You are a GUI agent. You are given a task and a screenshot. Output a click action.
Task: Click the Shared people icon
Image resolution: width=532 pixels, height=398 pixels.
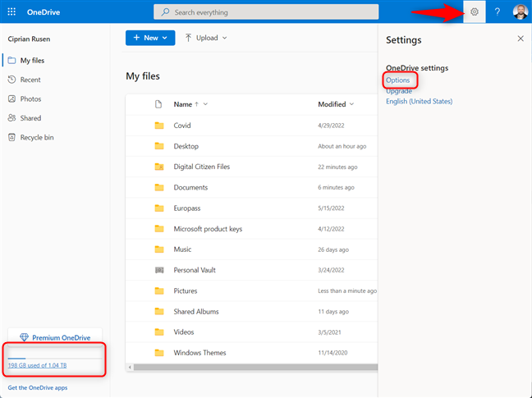pos(11,118)
